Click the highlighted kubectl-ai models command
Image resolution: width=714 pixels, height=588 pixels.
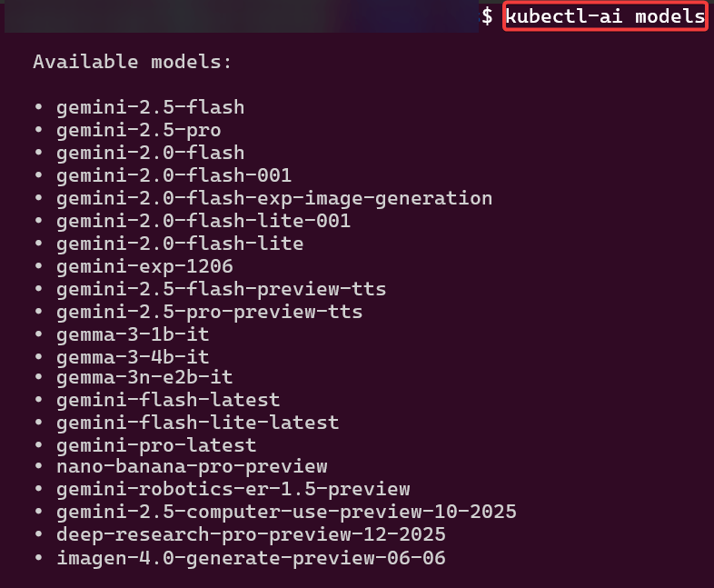click(x=605, y=16)
